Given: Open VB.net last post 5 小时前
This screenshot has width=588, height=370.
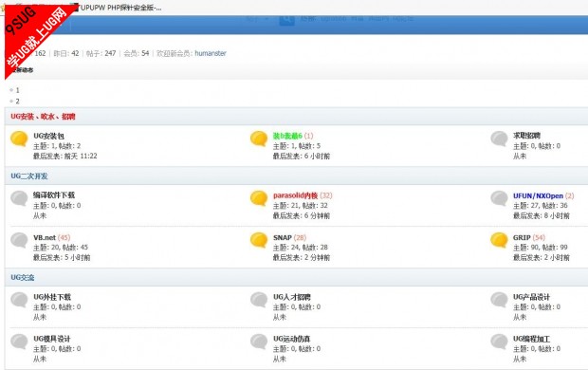Looking at the screenshot, I should click(77, 257).
